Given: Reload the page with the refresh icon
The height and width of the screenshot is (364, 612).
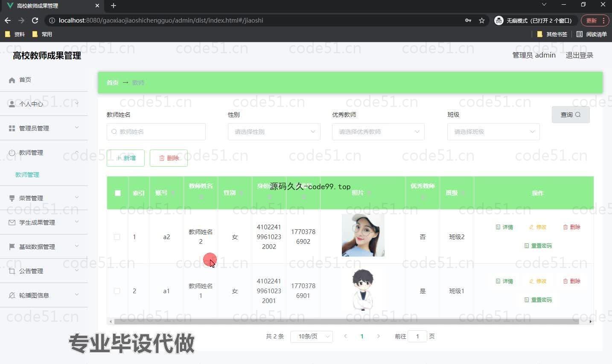Looking at the screenshot, I should pyautogui.click(x=35, y=20).
